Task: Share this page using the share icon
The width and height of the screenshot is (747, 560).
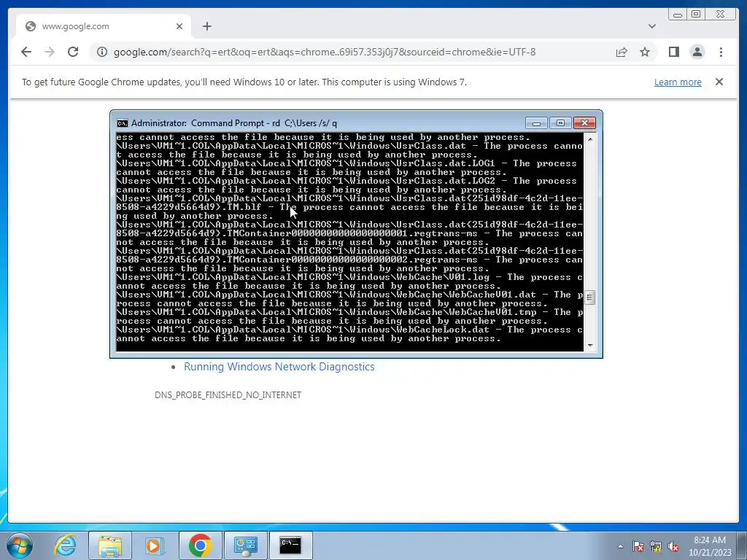Action: point(622,52)
